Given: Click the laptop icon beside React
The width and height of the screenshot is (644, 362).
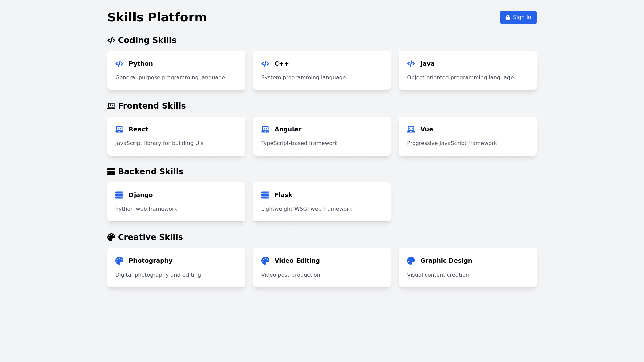Looking at the screenshot, I should click(119, 129).
